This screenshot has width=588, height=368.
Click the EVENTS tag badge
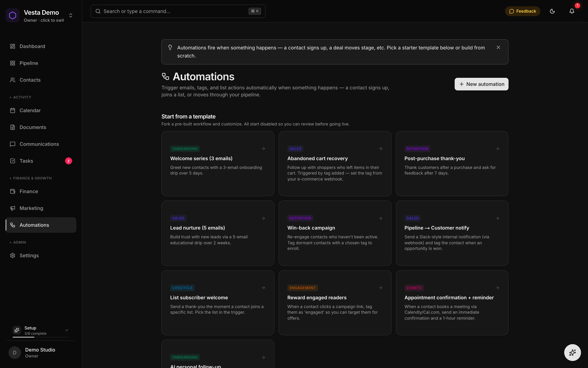[414, 288]
